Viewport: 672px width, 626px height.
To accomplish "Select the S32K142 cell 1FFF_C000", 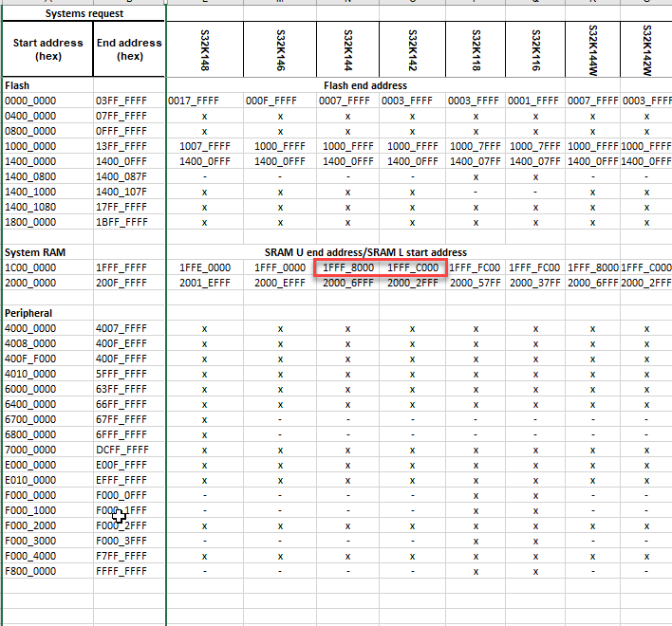I will click(x=413, y=267).
